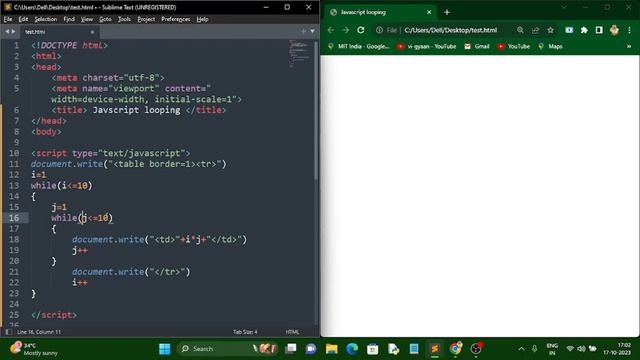Show hidden system tray icons
640x360 pixels.
coord(521,349)
